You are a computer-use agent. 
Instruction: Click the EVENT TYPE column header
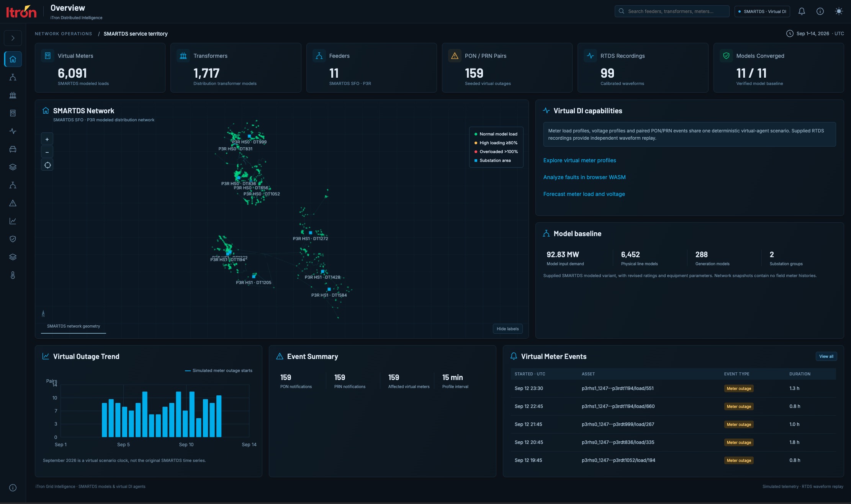coord(736,374)
